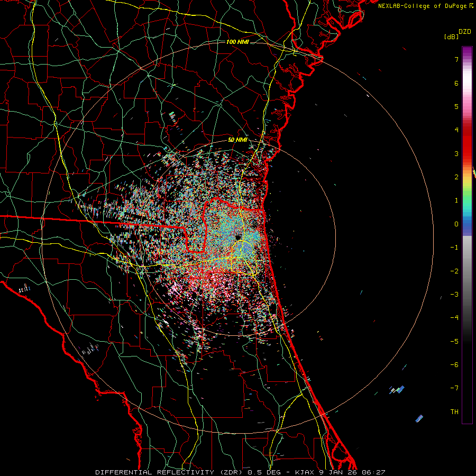Click the NEXLAB-College of DuPage credit text
The height and width of the screenshot is (476, 476).
[426, 6]
